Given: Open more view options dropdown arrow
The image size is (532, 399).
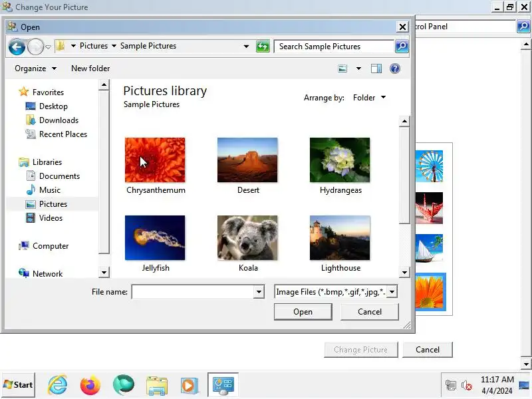Looking at the screenshot, I should click(358, 68).
